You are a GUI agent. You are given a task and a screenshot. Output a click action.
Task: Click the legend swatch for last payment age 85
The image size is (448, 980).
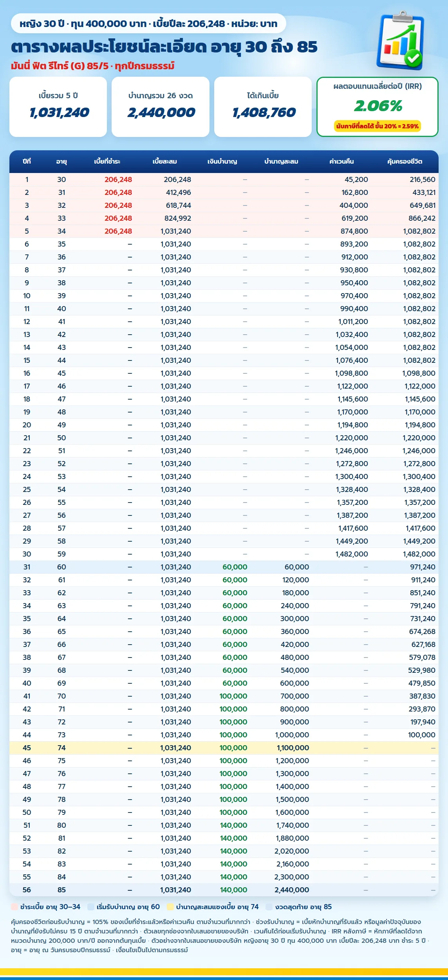pos(269,907)
